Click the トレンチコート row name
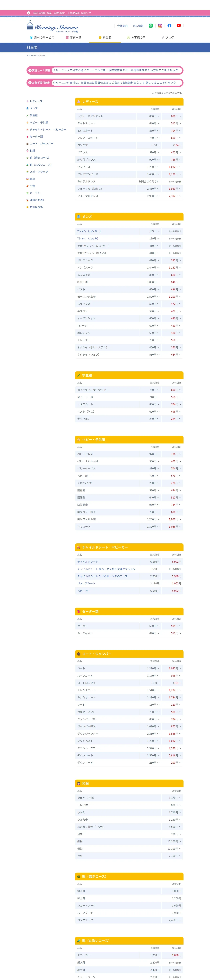Viewport: 210px width, 980px height. point(86,690)
